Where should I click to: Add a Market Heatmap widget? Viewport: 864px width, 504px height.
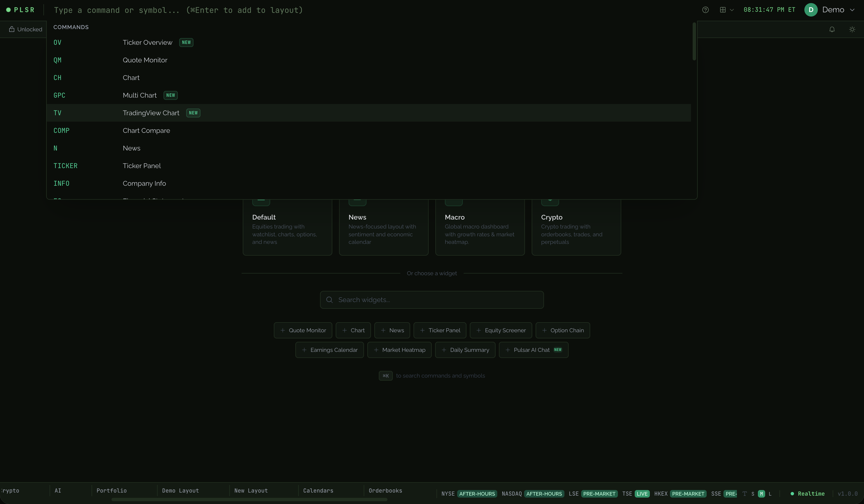point(399,350)
